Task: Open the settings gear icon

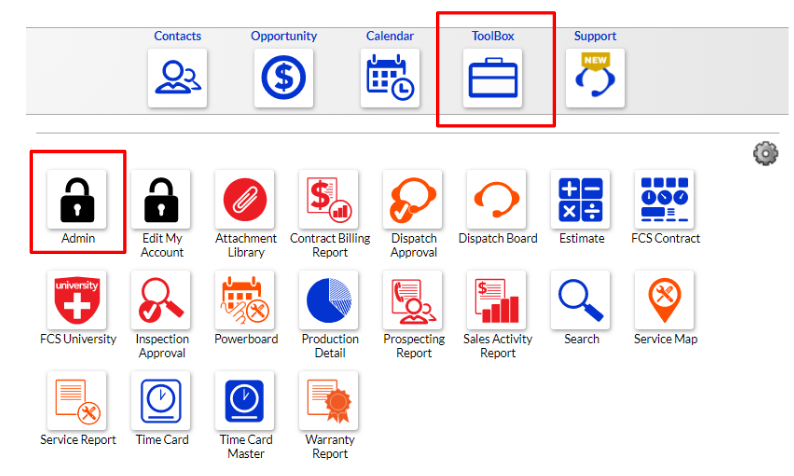Action: click(x=765, y=153)
